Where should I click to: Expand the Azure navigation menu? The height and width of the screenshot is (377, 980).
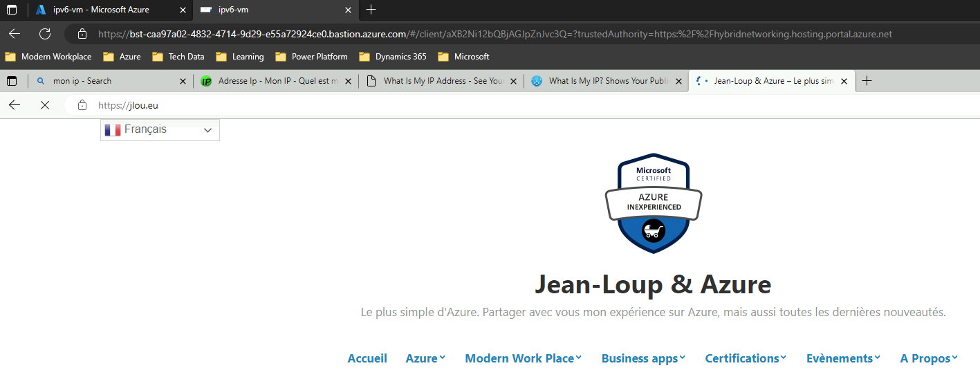point(425,358)
